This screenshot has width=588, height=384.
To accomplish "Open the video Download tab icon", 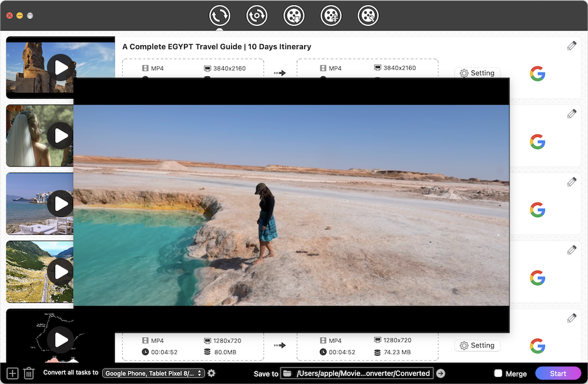I will 294,16.
